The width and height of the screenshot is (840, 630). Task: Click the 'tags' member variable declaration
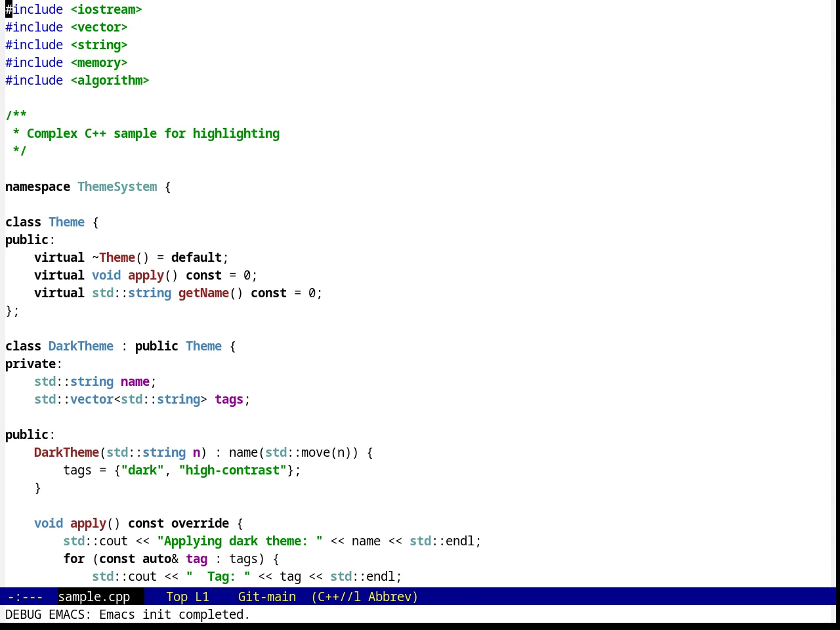pyautogui.click(x=229, y=399)
